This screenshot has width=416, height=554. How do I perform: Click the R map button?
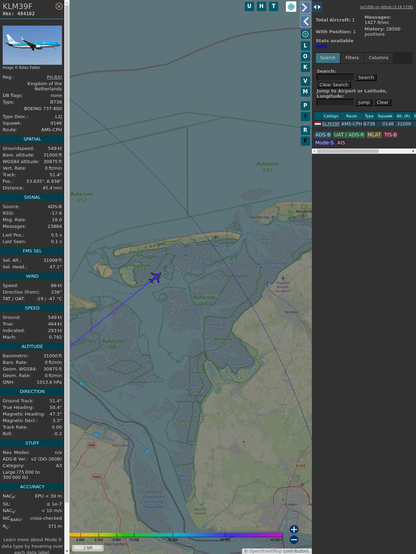305,130
